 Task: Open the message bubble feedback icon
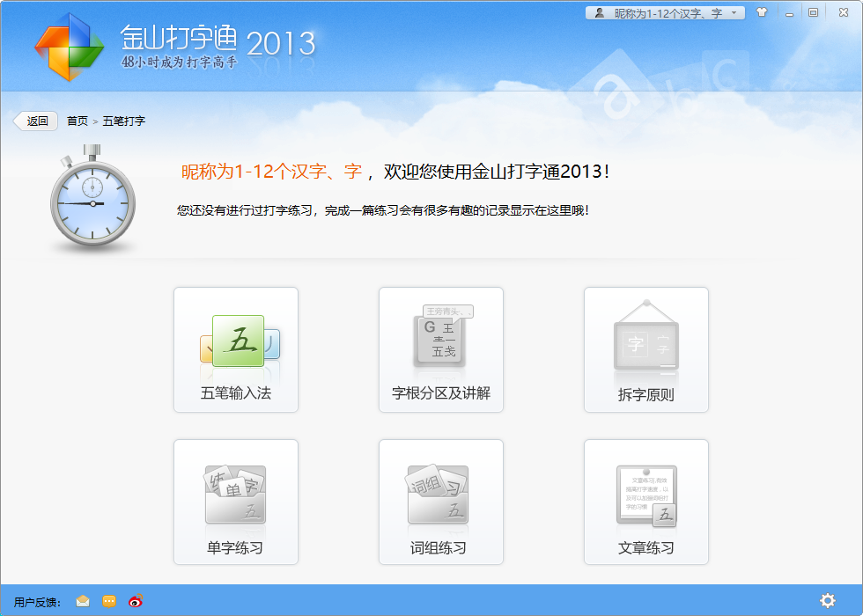pyautogui.click(x=107, y=601)
